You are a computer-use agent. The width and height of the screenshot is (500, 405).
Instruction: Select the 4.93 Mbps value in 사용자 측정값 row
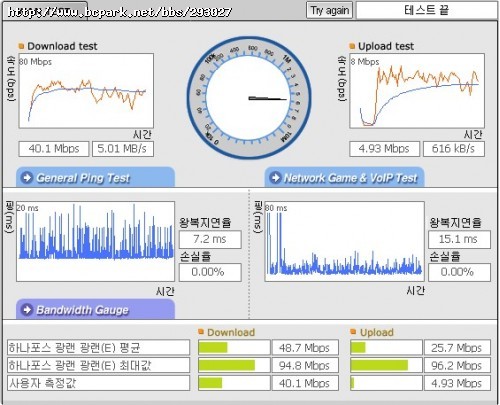[457, 383]
